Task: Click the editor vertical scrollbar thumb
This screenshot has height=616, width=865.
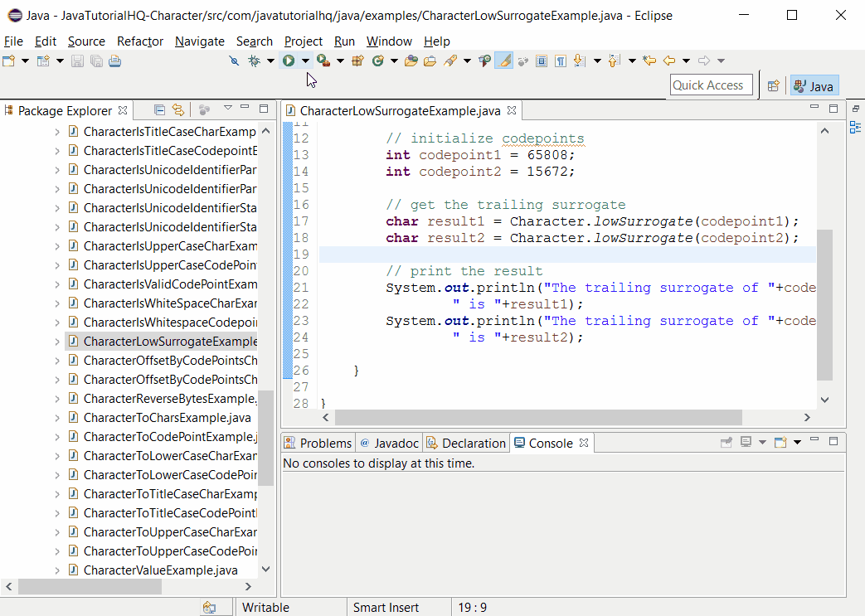Action: 824,305
